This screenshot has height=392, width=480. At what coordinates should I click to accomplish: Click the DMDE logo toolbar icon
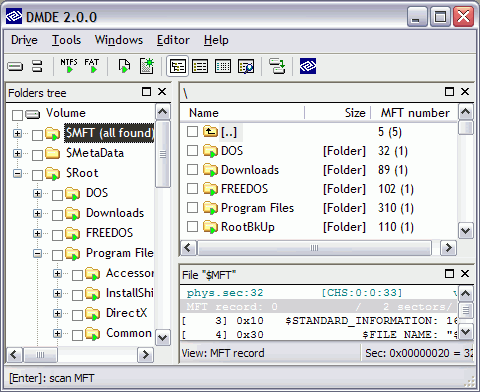308,66
